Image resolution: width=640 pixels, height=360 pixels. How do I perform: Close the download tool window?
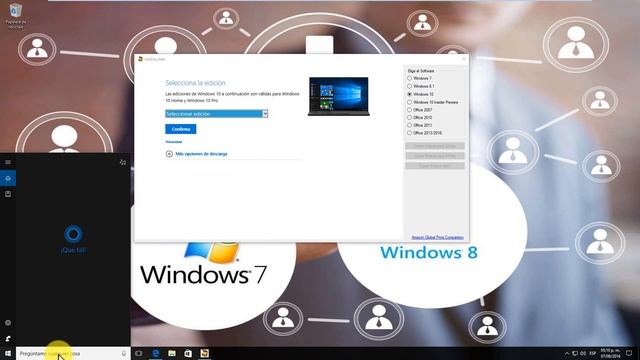pyautogui.click(x=464, y=59)
